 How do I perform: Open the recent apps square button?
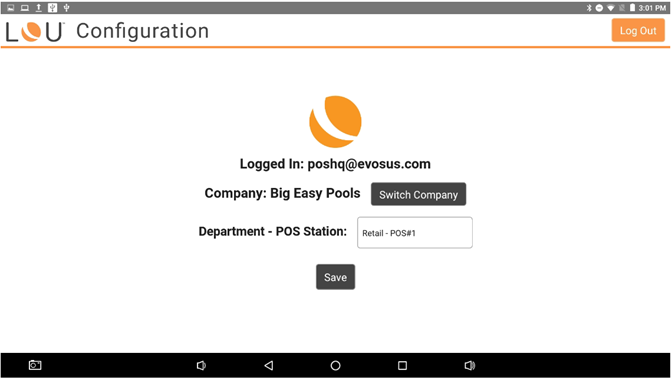coord(402,365)
